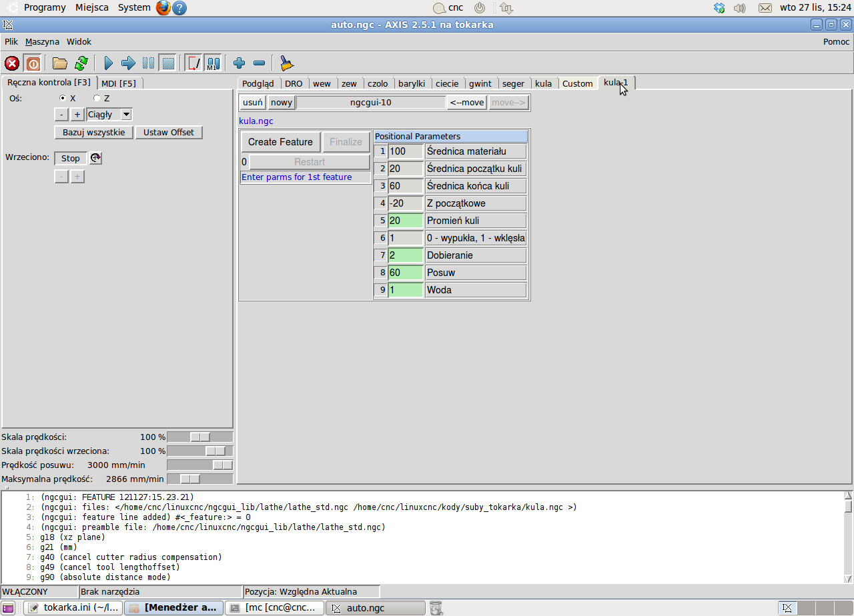Click the Woda value field
Screen dimensions: 854x616
[406, 290]
